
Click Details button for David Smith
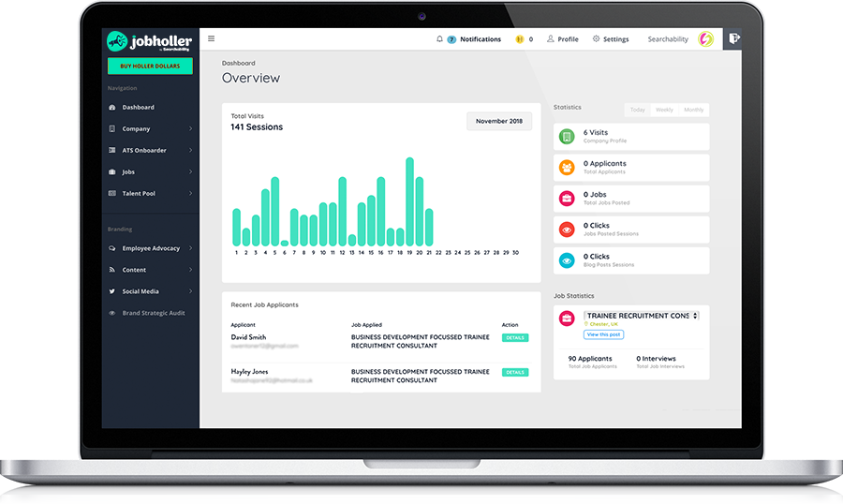coord(515,338)
